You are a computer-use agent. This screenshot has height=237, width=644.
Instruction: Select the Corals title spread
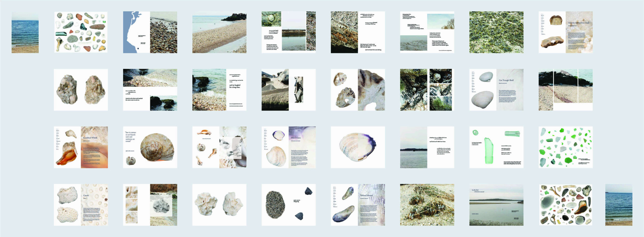pos(81,205)
